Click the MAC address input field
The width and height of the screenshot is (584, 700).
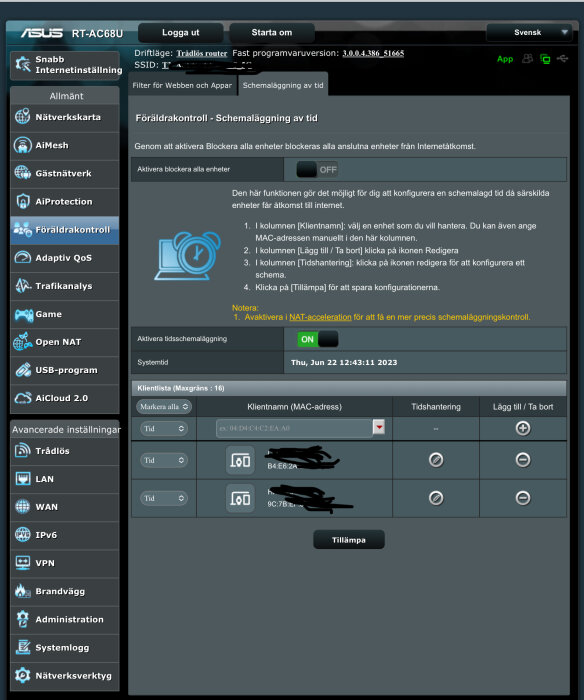tap(294, 428)
